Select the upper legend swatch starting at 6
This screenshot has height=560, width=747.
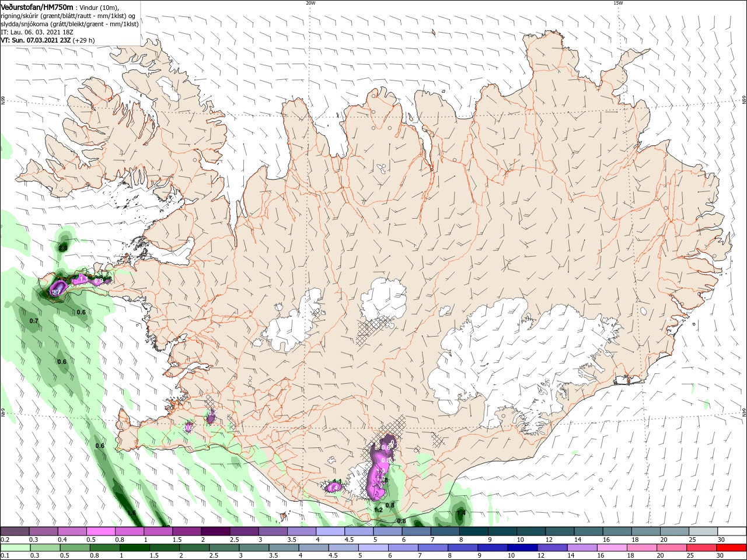pyautogui.click(x=416, y=531)
